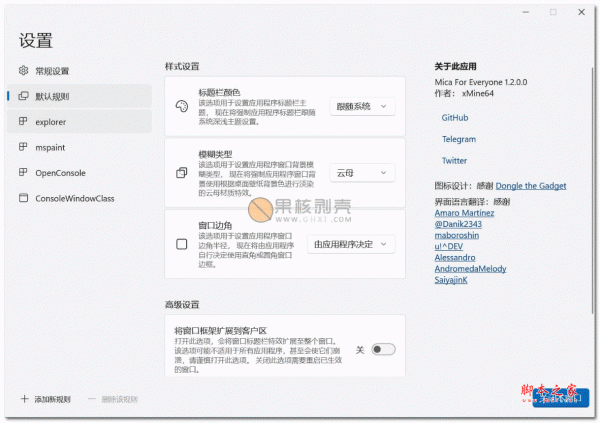This screenshot has height=423, width=600.
Task: Click the mspaint process rule icon
Action: [x=23, y=147]
